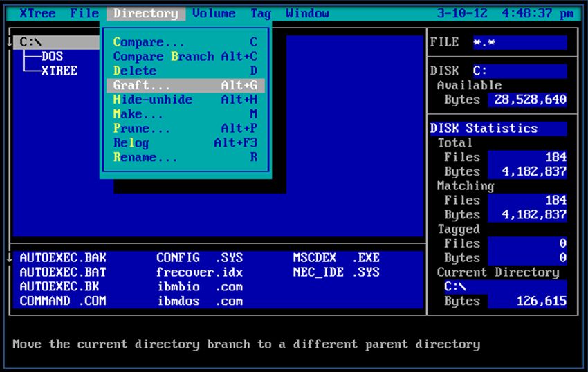Select file COMMAND .COM
The image size is (588, 372).
(x=63, y=301)
